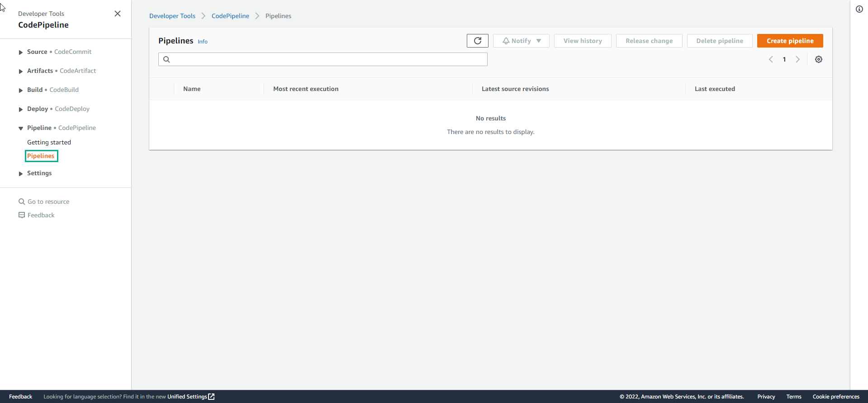Go to next page arrow
This screenshot has height=403, width=868.
(797, 59)
